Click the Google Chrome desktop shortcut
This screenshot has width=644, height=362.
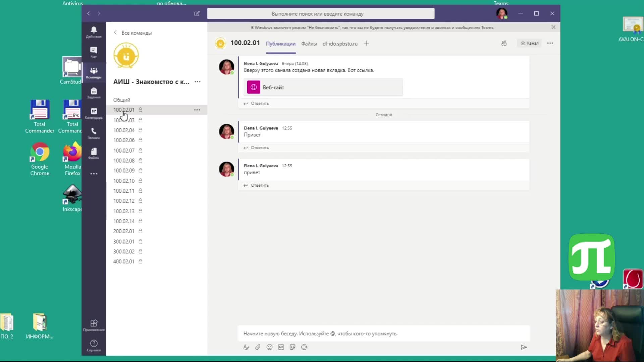pyautogui.click(x=40, y=159)
